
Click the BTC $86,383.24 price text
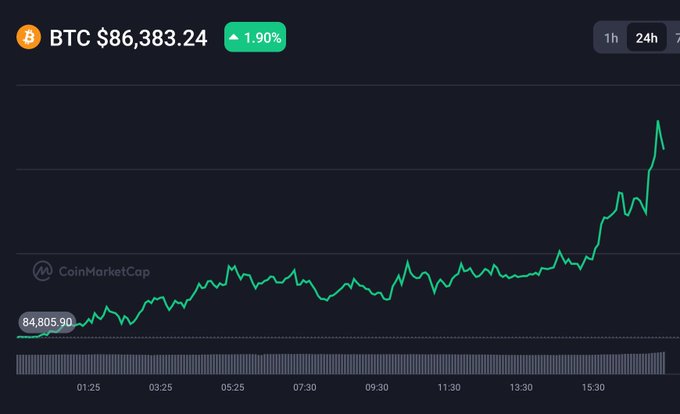point(128,38)
